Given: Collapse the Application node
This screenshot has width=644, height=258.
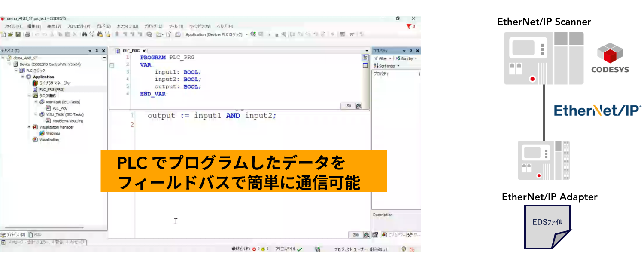Looking at the screenshot, I should (x=22, y=77).
